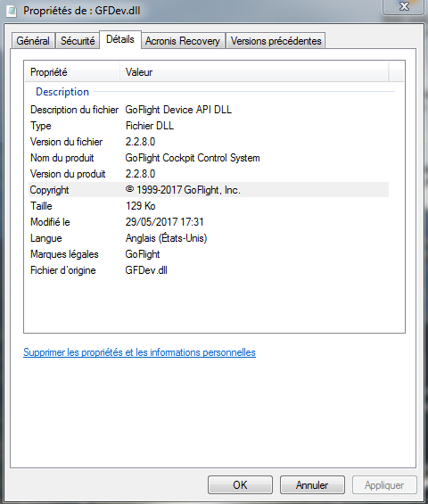This screenshot has width=428, height=504.
Task: Click GoFlight Cockpit Control System value
Action: [193, 158]
